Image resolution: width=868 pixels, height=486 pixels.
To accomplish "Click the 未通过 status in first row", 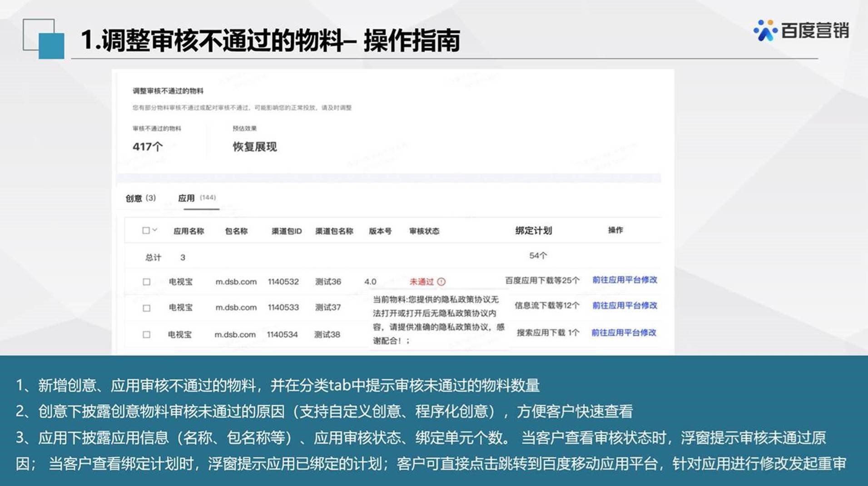I will (x=421, y=282).
